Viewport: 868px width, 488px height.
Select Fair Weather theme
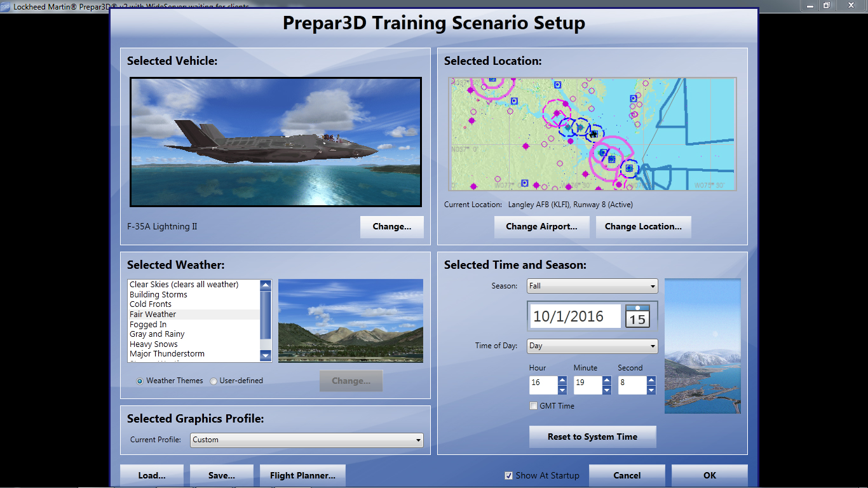(x=194, y=315)
